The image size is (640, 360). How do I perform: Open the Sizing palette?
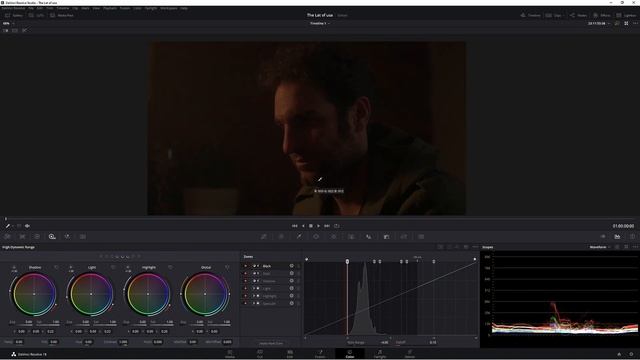click(404, 237)
